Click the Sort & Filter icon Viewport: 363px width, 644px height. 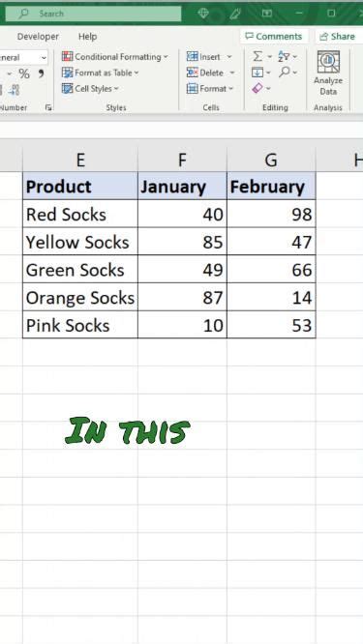pyautogui.click(x=284, y=56)
